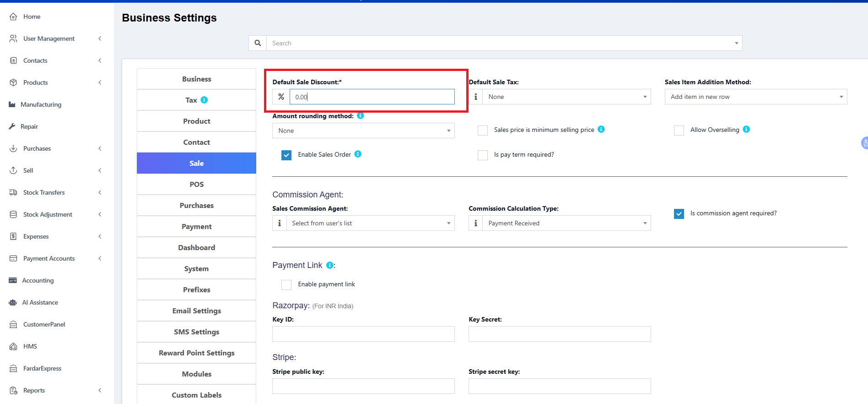The height and width of the screenshot is (404, 868).
Task: Click the Payment Link info icon
Action: pyautogui.click(x=329, y=265)
